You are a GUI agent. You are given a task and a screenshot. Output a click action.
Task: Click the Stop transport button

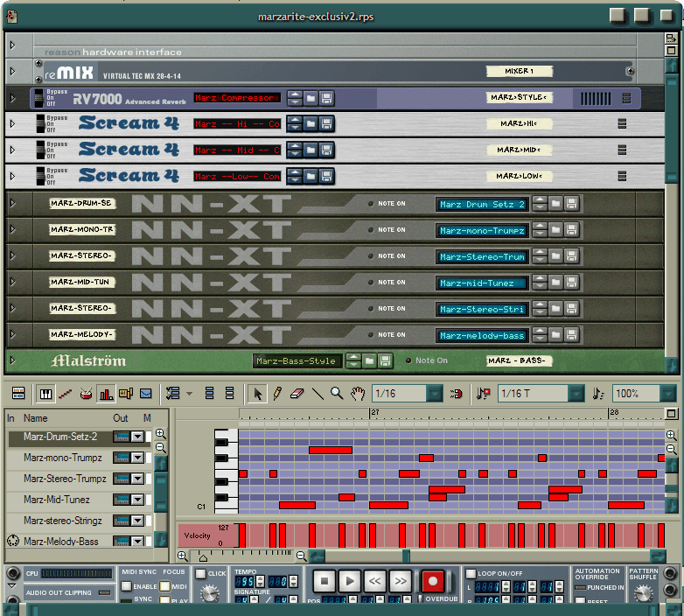(x=325, y=581)
